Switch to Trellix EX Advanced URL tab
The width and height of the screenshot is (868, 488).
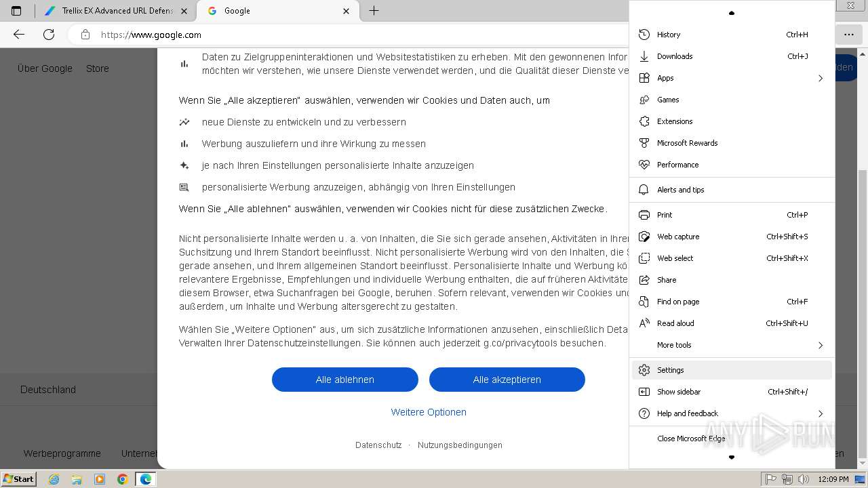[115, 11]
